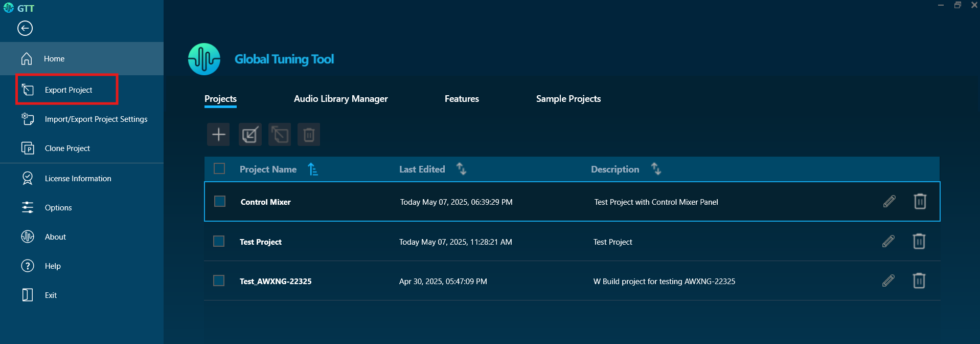Tick the Test Project row checkbox
Screen dimensions: 980x344
[x=219, y=241]
